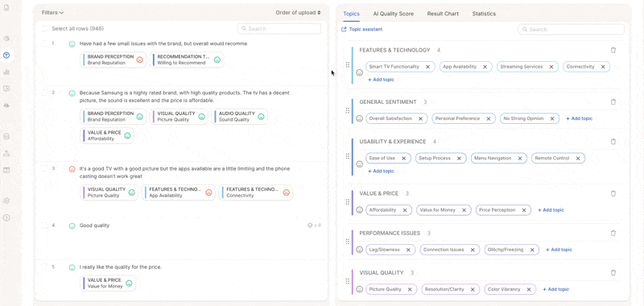Viewport: 644px width, 306px height.
Task: Remove Picture Quality topic chip
Action: pos(410,290)
